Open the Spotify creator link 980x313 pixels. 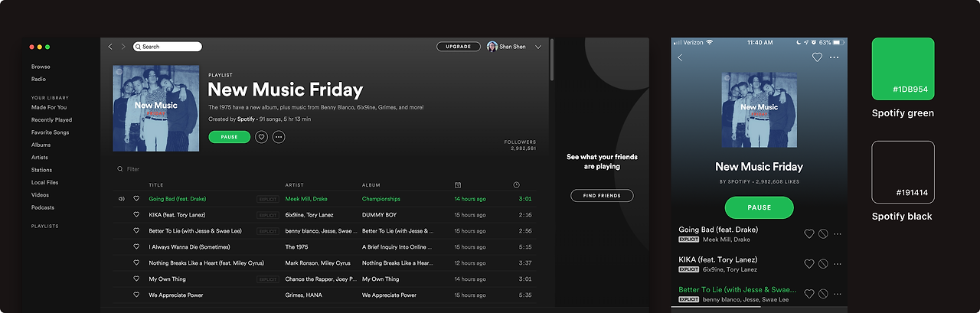[x=246, y=119]
